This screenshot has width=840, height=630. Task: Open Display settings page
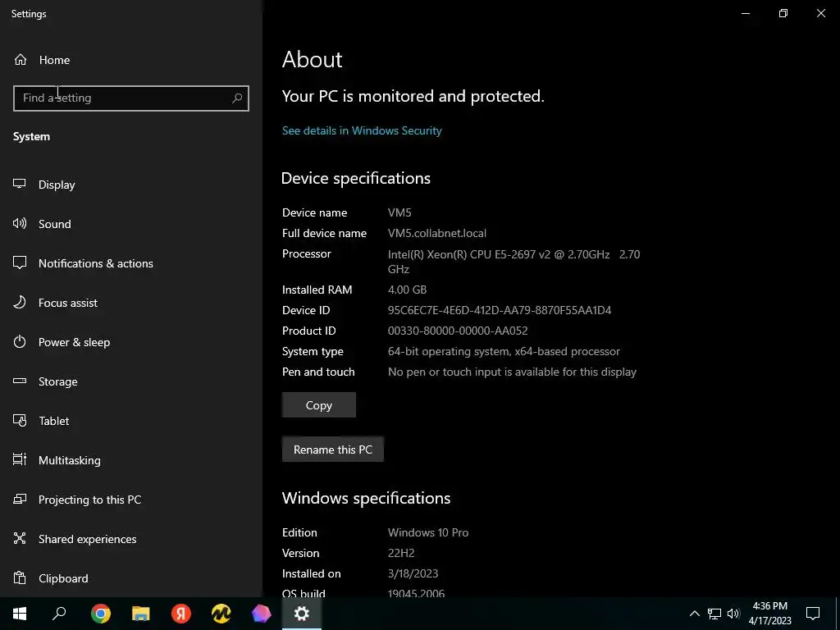tap(131, 185)
